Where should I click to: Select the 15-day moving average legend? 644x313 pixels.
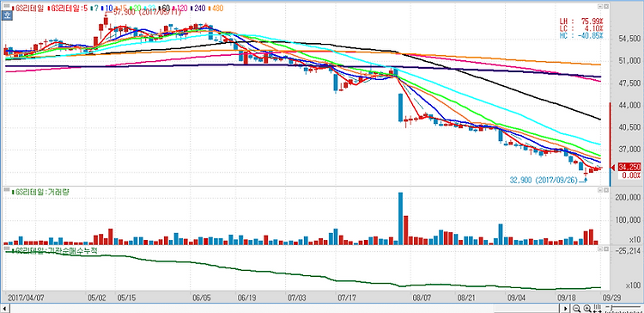122,9
